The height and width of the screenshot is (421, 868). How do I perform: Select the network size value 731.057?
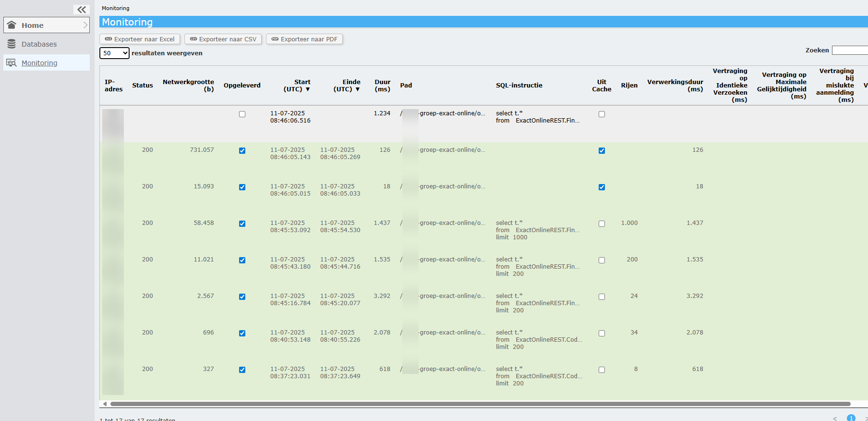pos(202,150)
